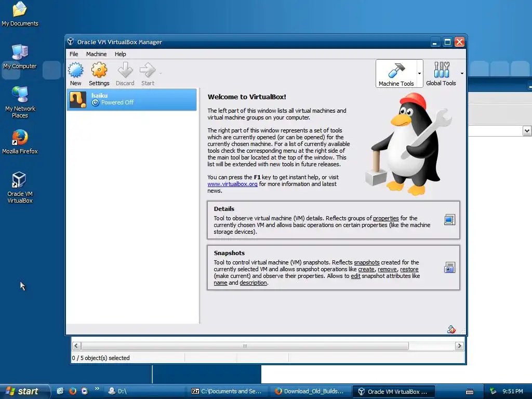Open the Help menu
Screen dimensions: 532x399
click(x=120, y=54)
